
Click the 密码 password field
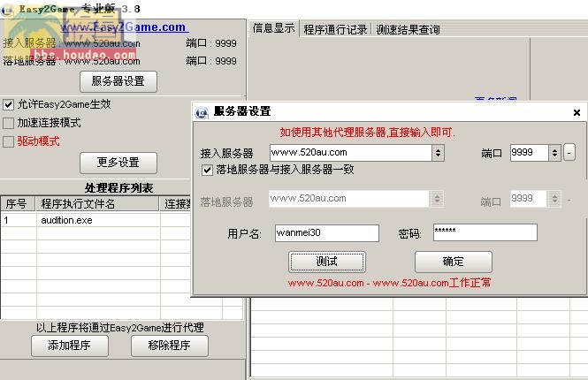[485, 232]
